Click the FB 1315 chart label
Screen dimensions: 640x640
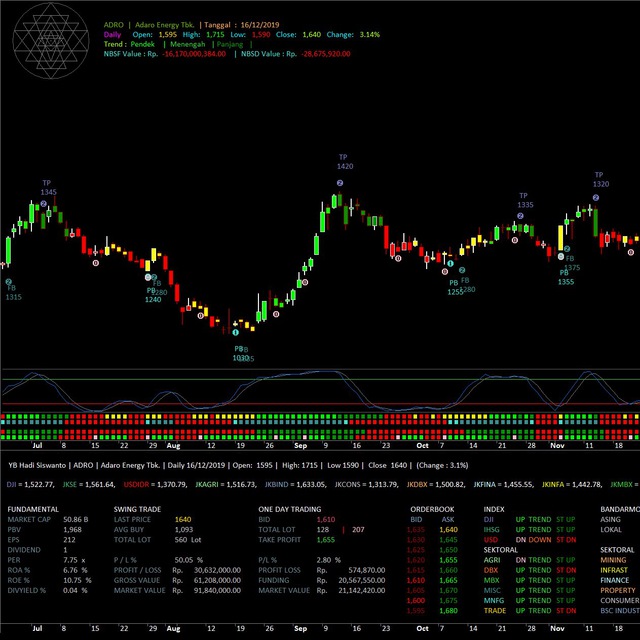tap(13, 292)
